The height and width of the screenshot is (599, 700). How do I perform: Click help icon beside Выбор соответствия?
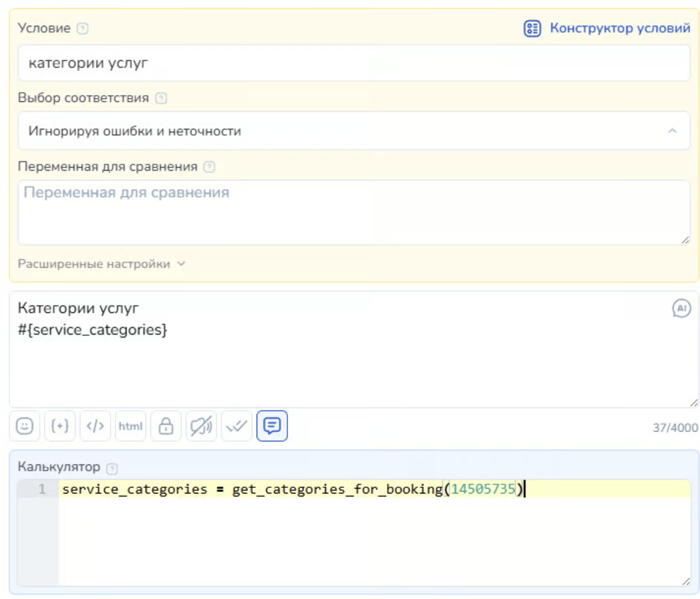coord(161,98)
